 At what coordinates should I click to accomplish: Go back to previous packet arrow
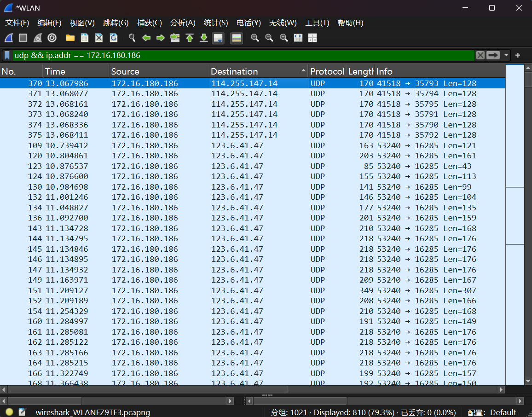click(146, 38)
